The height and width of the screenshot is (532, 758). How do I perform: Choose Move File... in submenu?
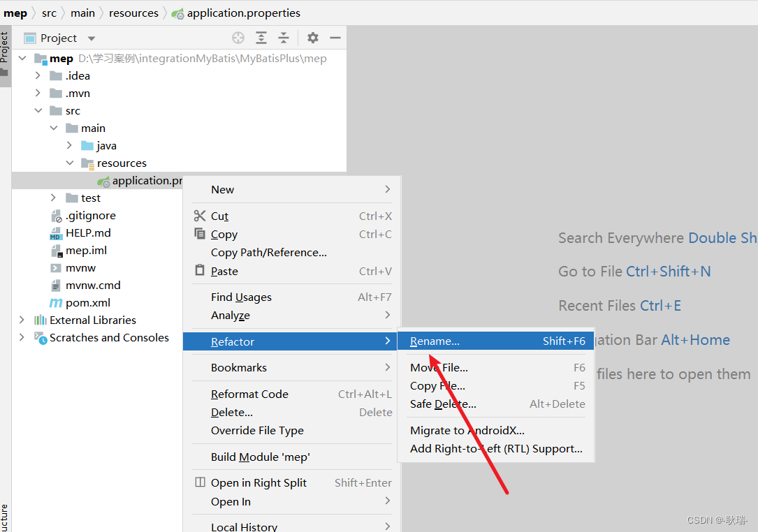pyautogui.click(x=495, y=367)
